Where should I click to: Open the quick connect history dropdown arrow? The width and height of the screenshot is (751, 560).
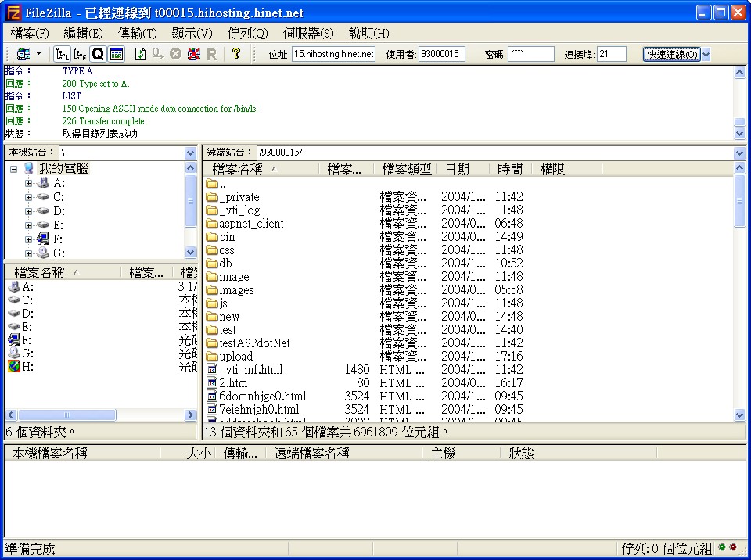(x=706, y=54)
